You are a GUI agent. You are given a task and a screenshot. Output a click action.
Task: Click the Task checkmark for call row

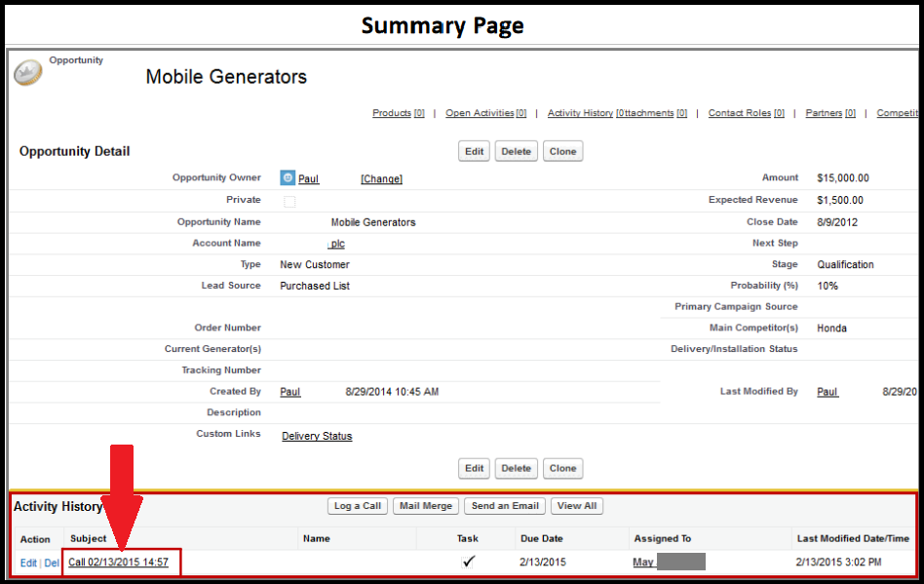click(469, 562)
